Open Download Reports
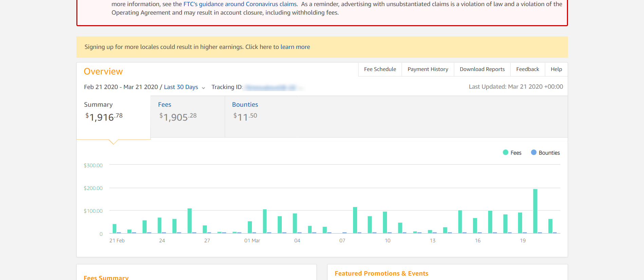This screenshot has width=644, height=280. [x=482, y=69]
